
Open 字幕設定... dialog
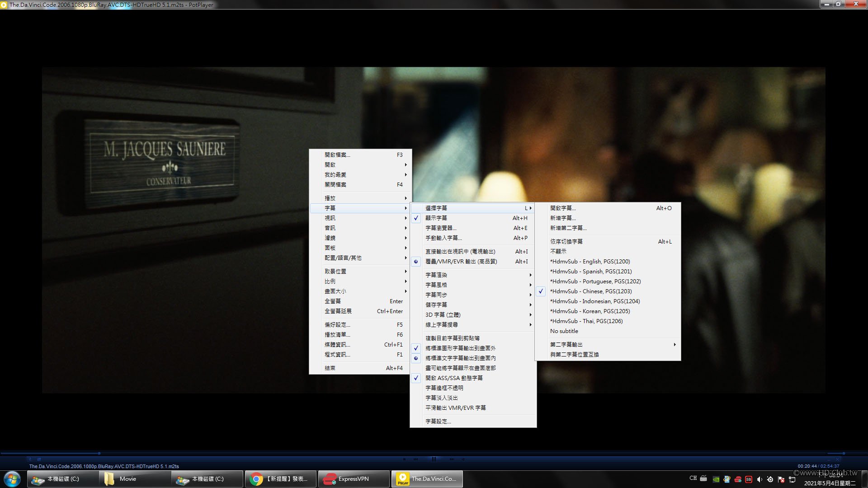pyautogui.click(x=473, y=422)
